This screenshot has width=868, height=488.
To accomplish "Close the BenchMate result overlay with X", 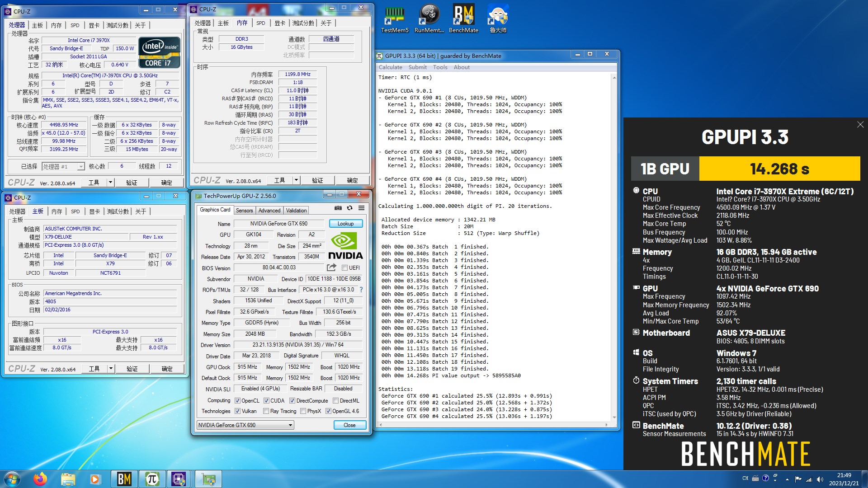I will 860,125.
